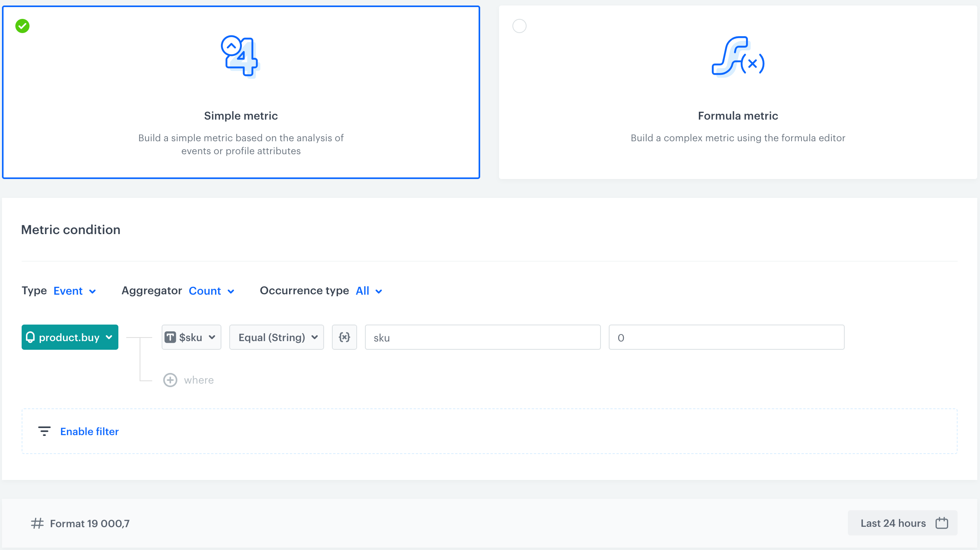This screenshot has width=980, height=550.
Task: Click the Simple metric chart illustration
Action: click(241, 57)
